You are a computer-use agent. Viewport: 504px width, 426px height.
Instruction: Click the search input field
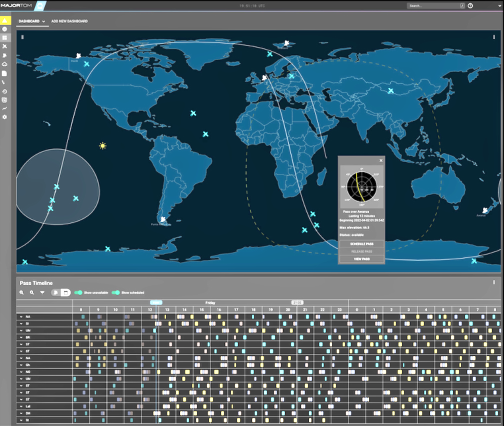point(433,6)
